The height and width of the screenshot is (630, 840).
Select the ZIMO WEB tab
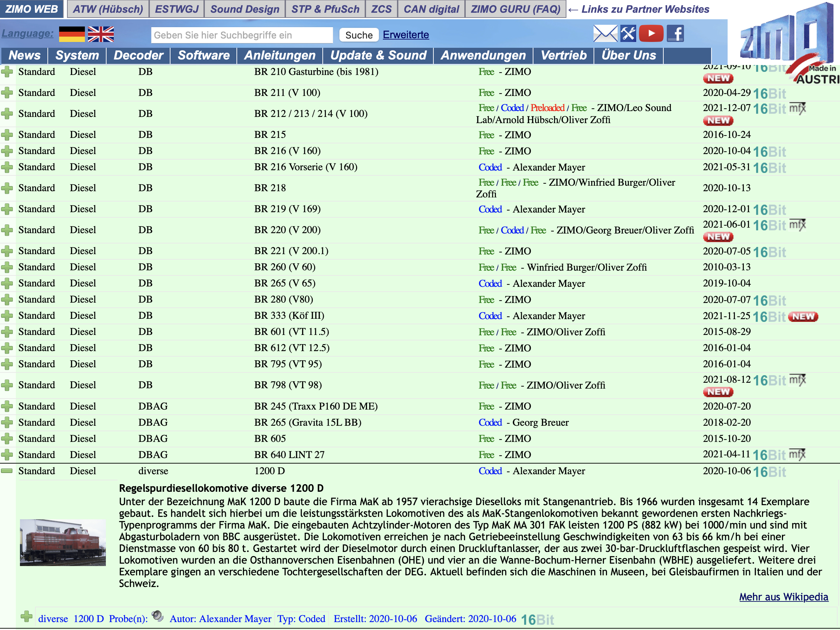(x=32, y=9)
